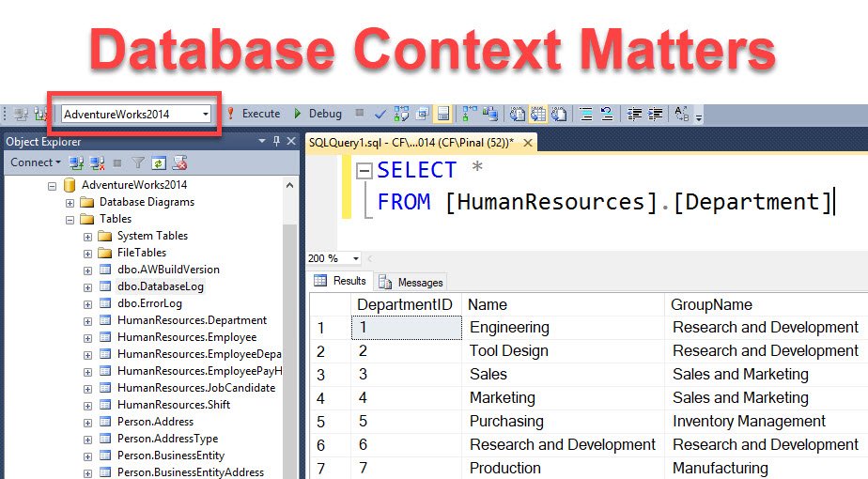The height and width of the screenshot is (479, 868).
Task: Decrease indent toolbar icon
Action: [x=634, y=114]
